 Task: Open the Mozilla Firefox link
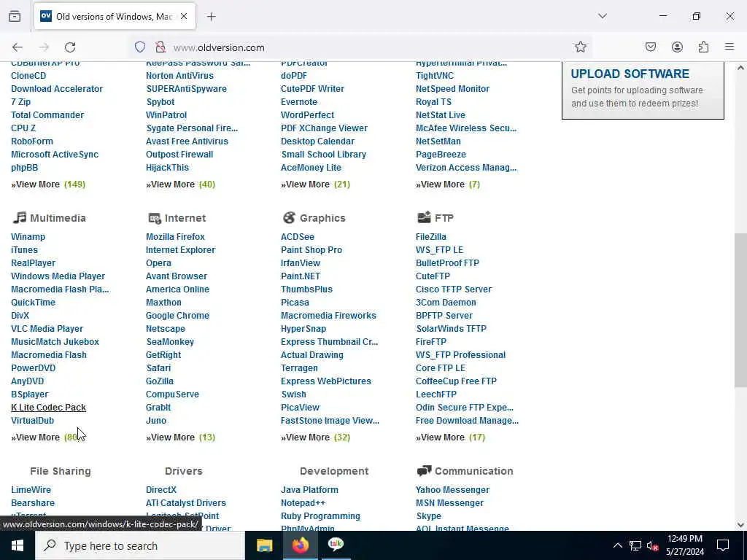(175, 237)
